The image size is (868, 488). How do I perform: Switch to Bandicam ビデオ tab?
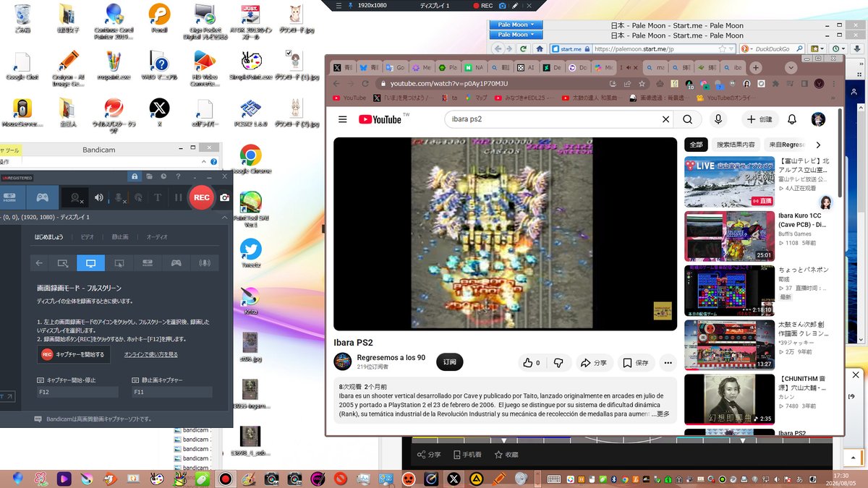pos(88,237)
